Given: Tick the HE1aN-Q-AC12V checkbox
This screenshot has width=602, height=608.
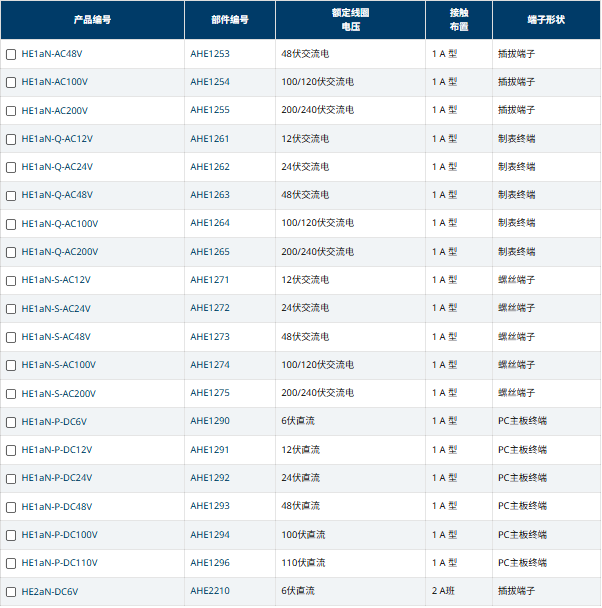Looking at the screenshot, I should click(x=11, y=139).
